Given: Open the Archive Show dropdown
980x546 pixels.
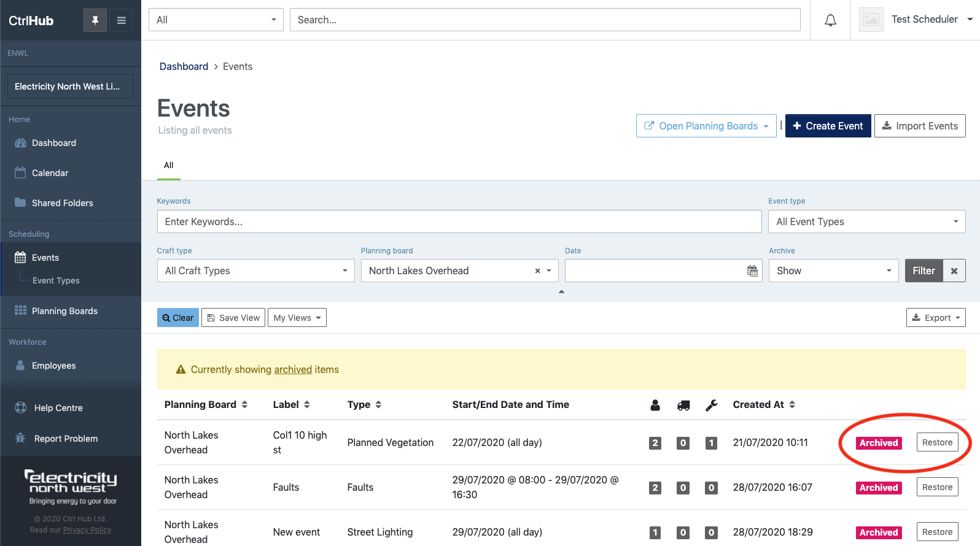Looking at the screenshot, I should click(x=833, y=271).
